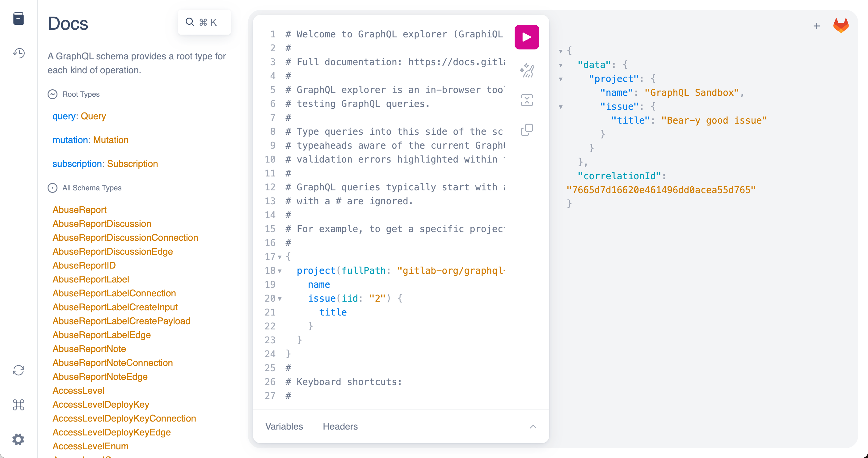Image resolution: width=868 pixels, height=458 pixels.
Task: Fold the project block at line 18
Action: pyautogui.click(x=280, y=271)
